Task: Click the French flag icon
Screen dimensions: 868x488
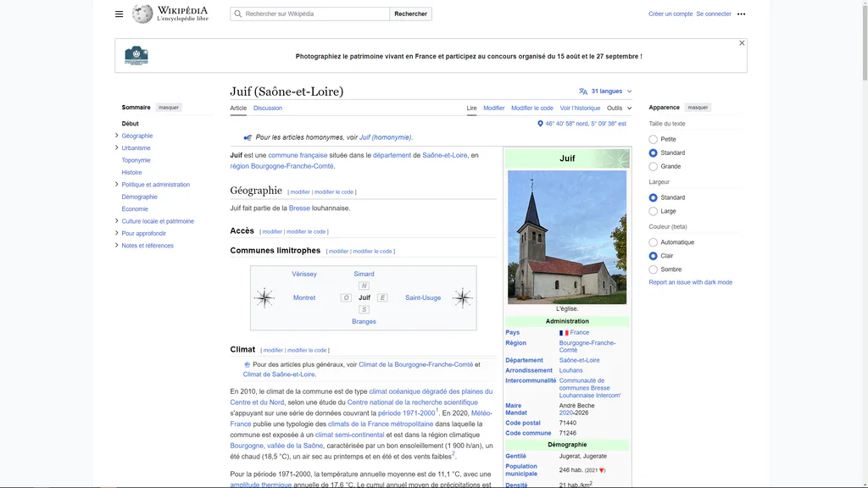Action: (x=564, y=333)
